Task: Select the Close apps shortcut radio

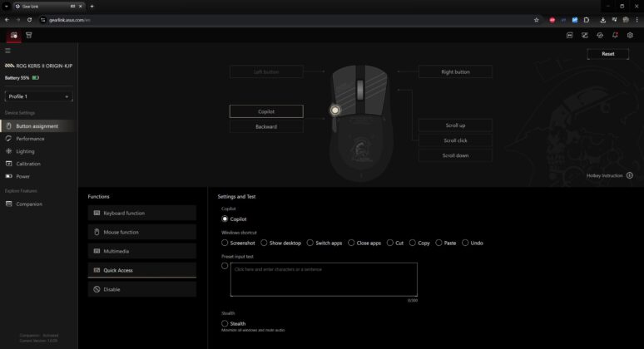Action: point(351,243)
